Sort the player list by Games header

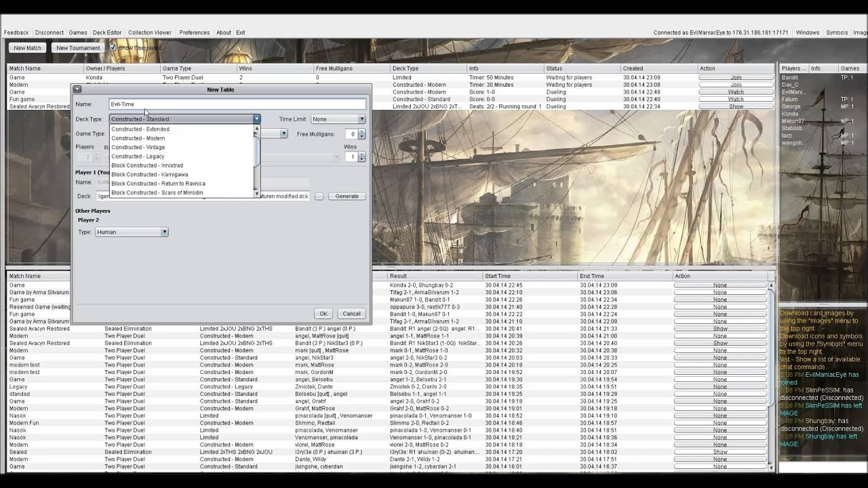852,68
